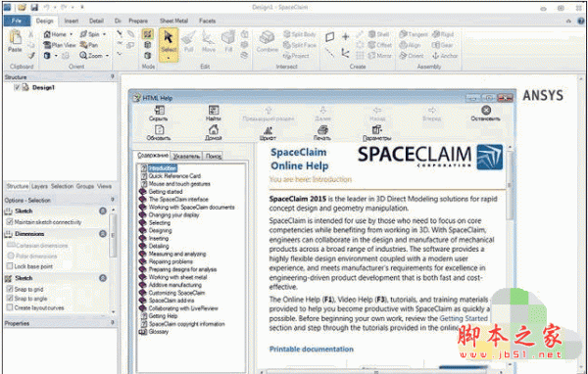
Task: Check Create layout curves
Action: click(10, 307)
